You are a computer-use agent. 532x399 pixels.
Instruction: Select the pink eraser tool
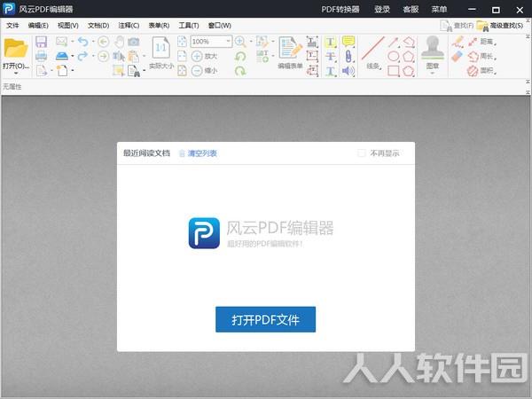457,56
